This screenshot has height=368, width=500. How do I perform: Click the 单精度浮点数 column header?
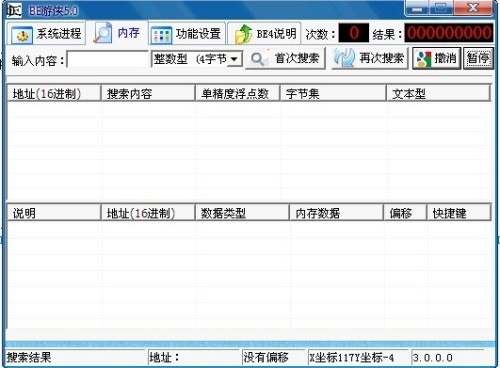click(x=237, y=93)
